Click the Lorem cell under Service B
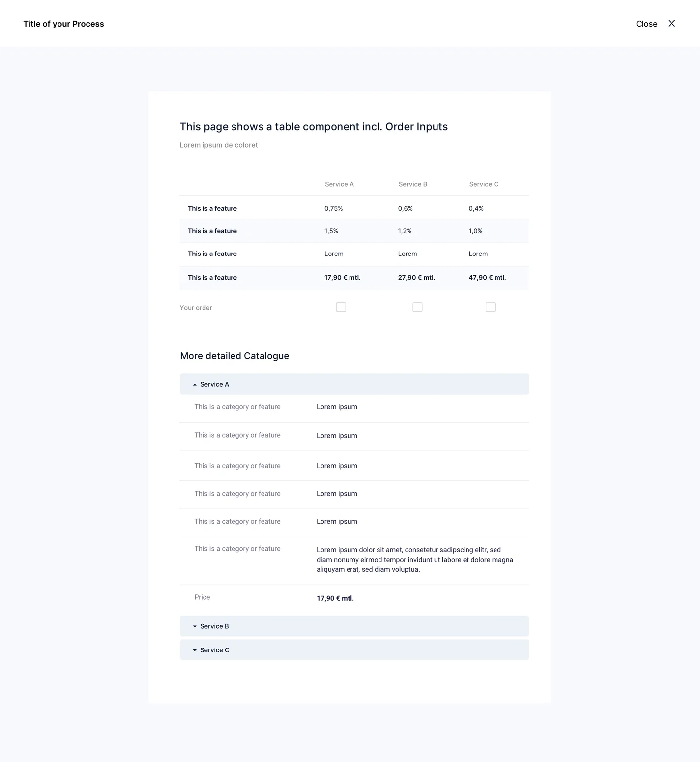Viewport: 700px width, 762px height. (408, 254)
